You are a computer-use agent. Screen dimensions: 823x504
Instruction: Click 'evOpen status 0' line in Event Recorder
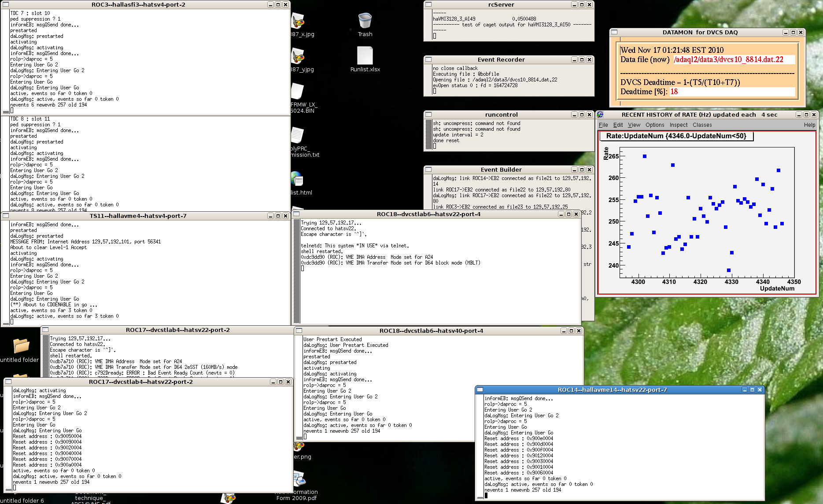point(475,85)
